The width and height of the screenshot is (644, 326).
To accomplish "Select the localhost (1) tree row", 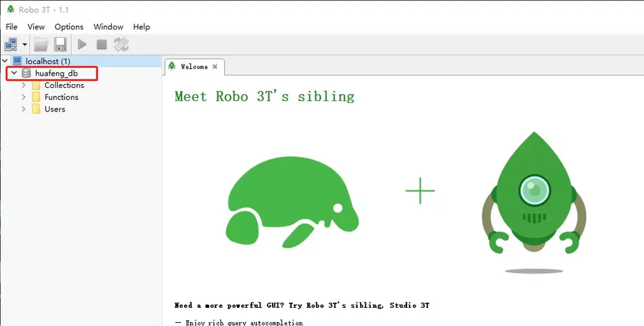I will (80, 61).
